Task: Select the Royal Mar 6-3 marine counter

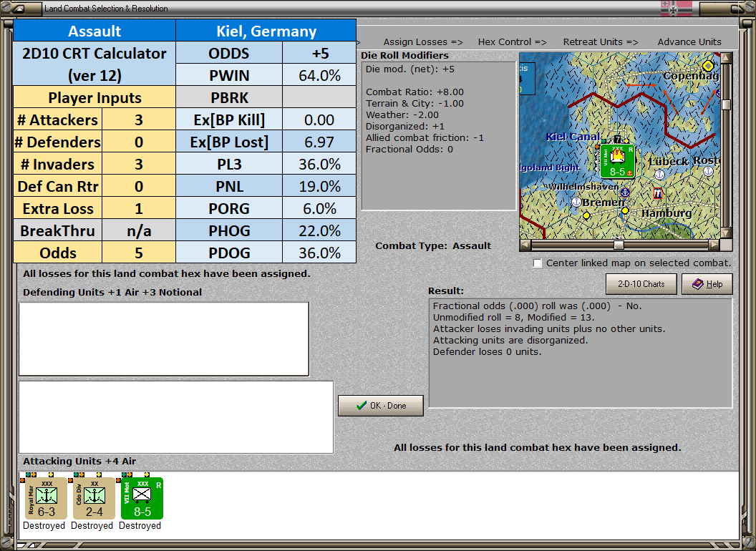Action: pos(47,498)
